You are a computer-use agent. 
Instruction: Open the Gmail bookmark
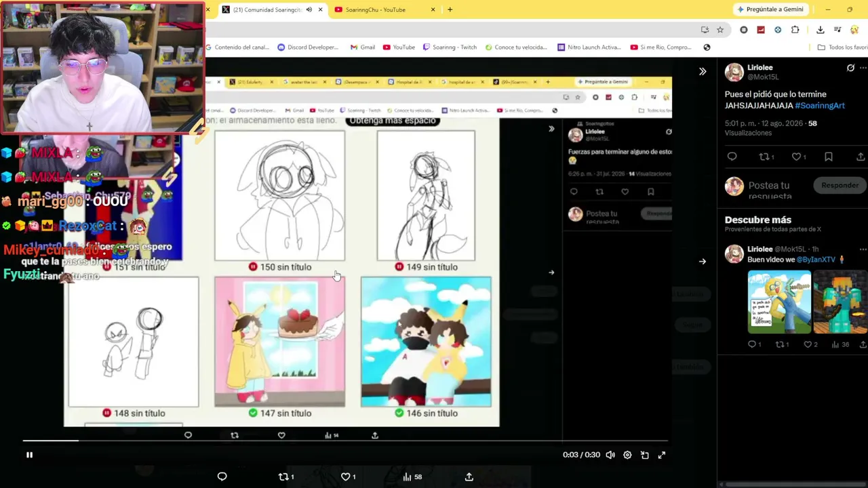pyautogui.click(x=362, y=47)
